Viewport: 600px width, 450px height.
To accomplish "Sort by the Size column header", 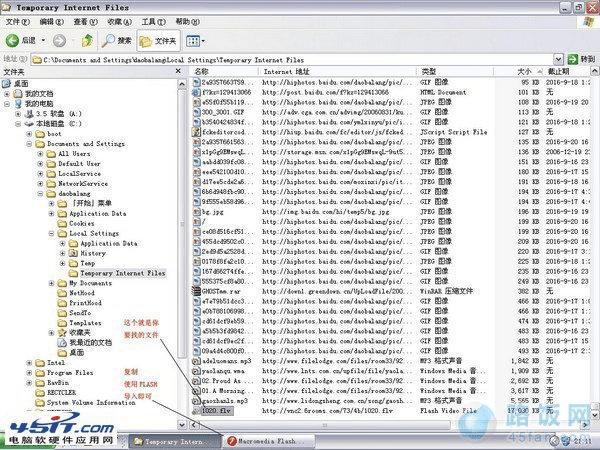I will pyautogui.click(x=518, y=72).
